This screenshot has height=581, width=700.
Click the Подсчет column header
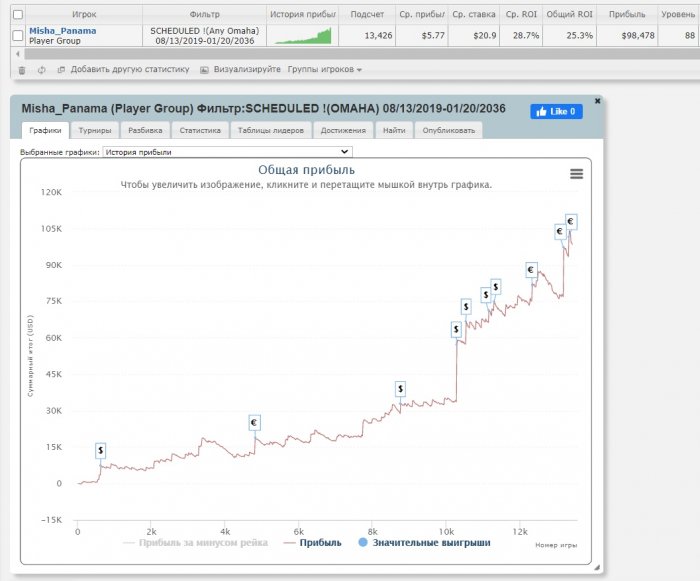point(367,14)
